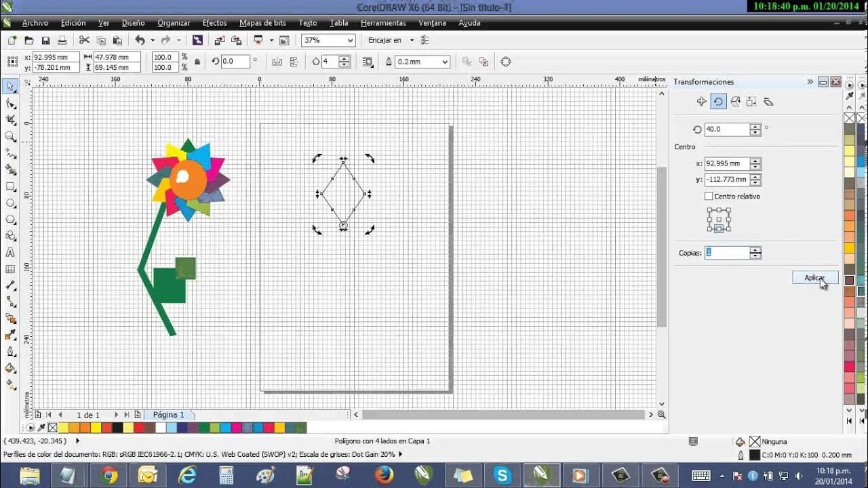Open the zoom level 37% dropdown
The width and height of the screenshot is (868, 488).
coord(350,41)
